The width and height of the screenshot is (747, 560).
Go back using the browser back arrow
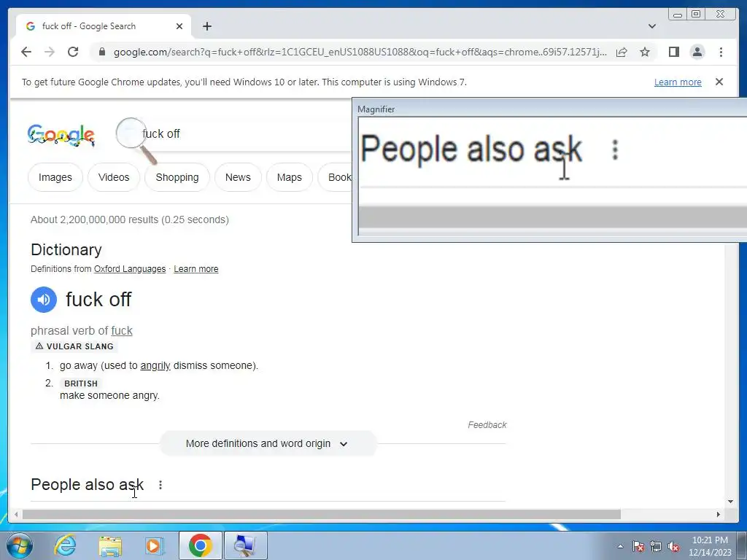click(x=26, y=52)
